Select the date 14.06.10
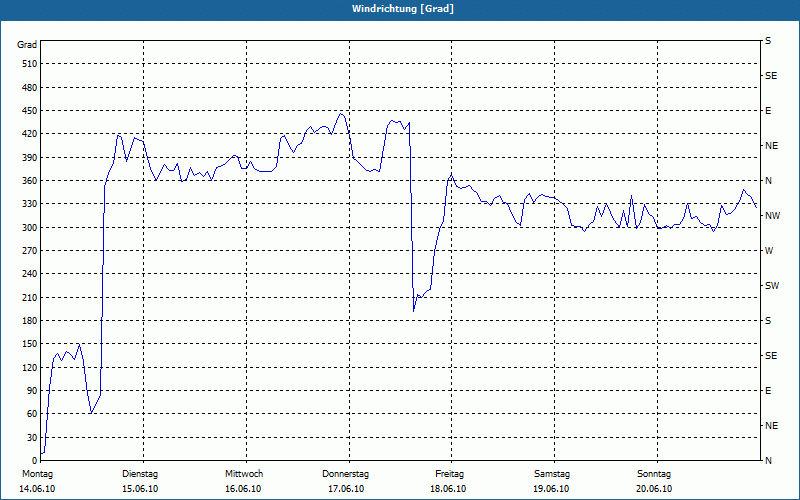The width and height of the screenshot is (800, 500). point(37,489)
